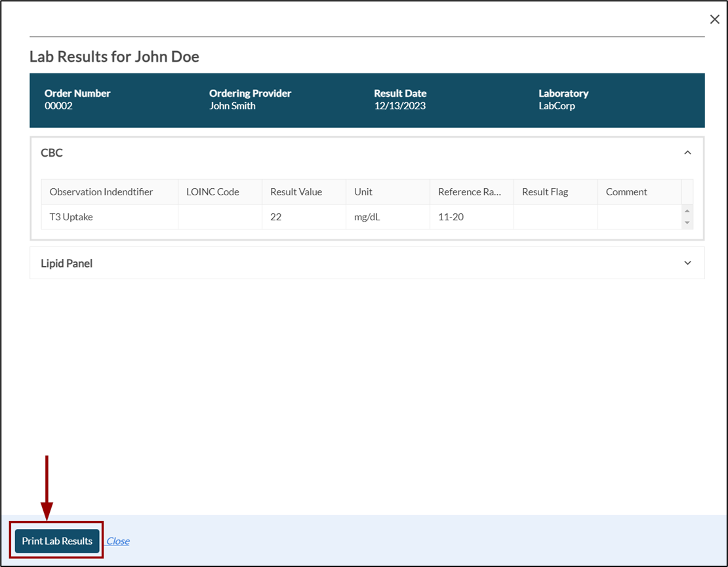The image size is (728, 567).
Task: Click the table scrollbar down arrow
Action: [x=687, y=223]
